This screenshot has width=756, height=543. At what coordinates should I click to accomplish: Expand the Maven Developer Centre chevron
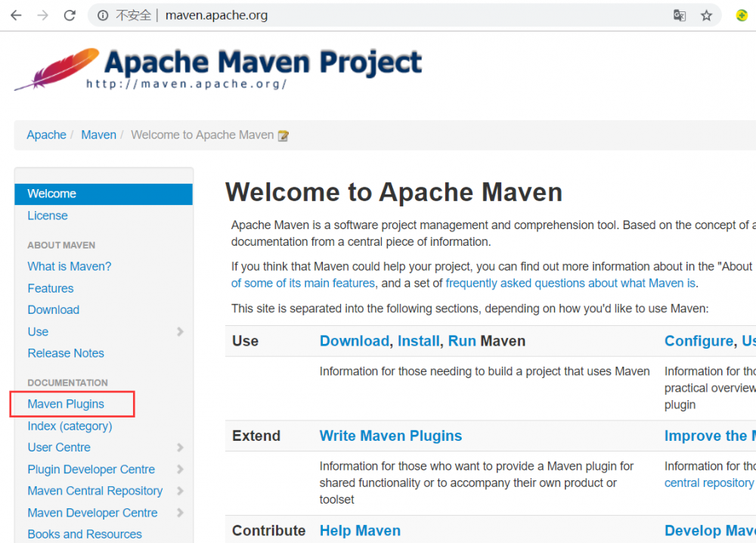(180, 513)
